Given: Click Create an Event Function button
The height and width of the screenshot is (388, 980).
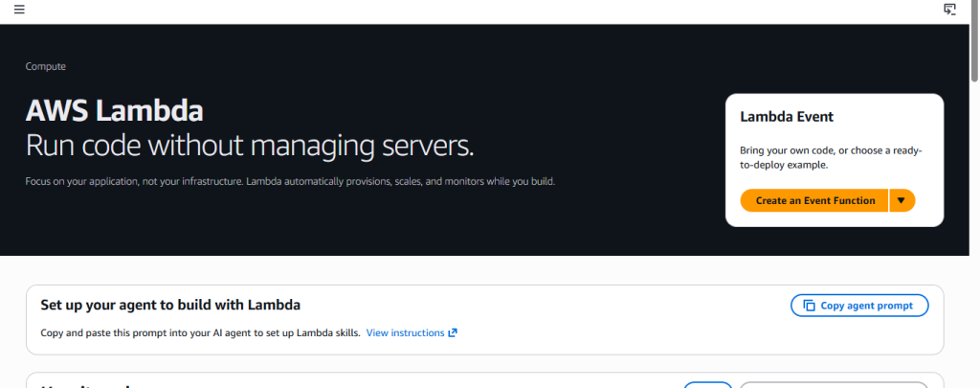Looking at the screenshot, I should (x=814, y=201).
